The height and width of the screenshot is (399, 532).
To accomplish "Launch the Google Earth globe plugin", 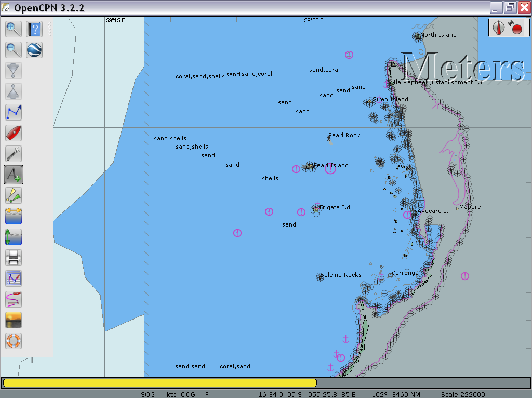I will point(34,50).
